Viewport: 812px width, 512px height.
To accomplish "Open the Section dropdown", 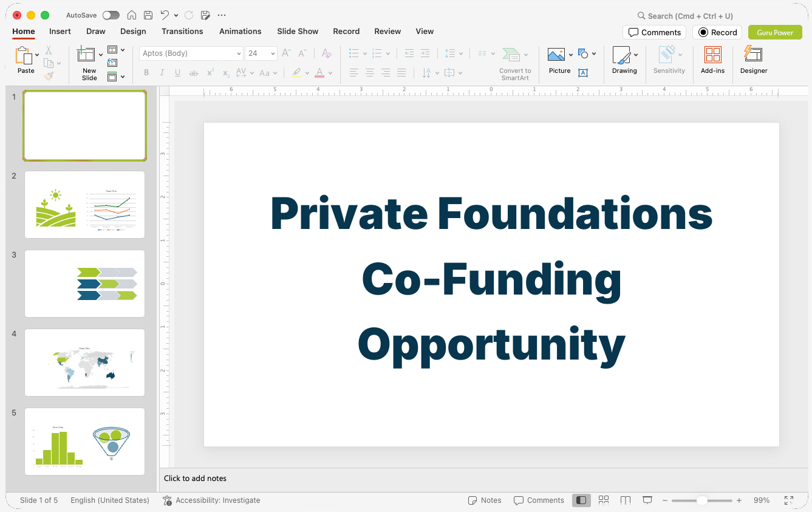I will coord(116,77).
